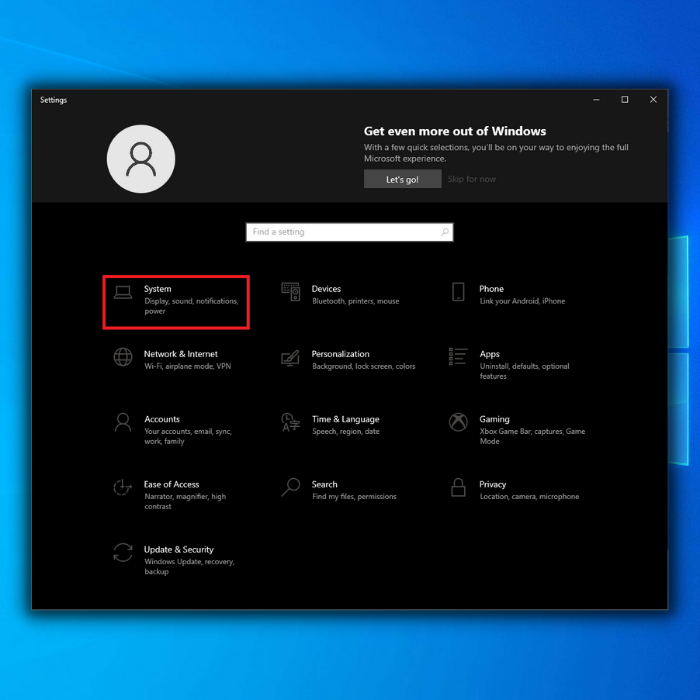Click the Personalization pen icon
Viewport: 700px width, 700px height.
[290, 358]
